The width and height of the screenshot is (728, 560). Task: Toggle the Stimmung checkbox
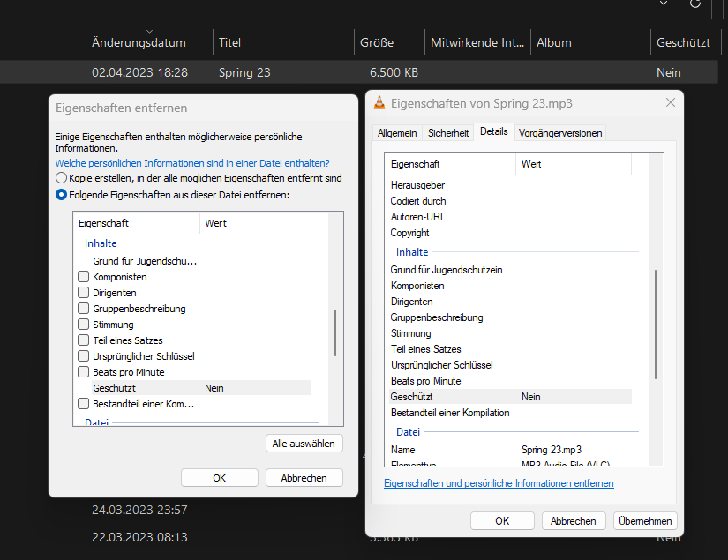[84, 325]
